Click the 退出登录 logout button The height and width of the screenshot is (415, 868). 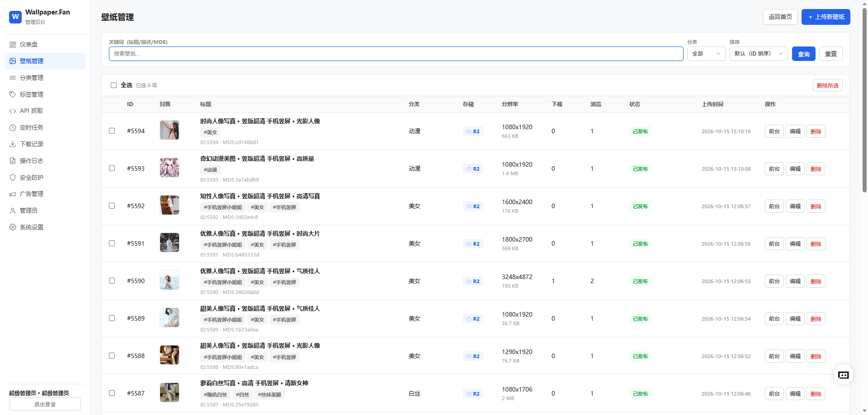click(x=45, y=404)
